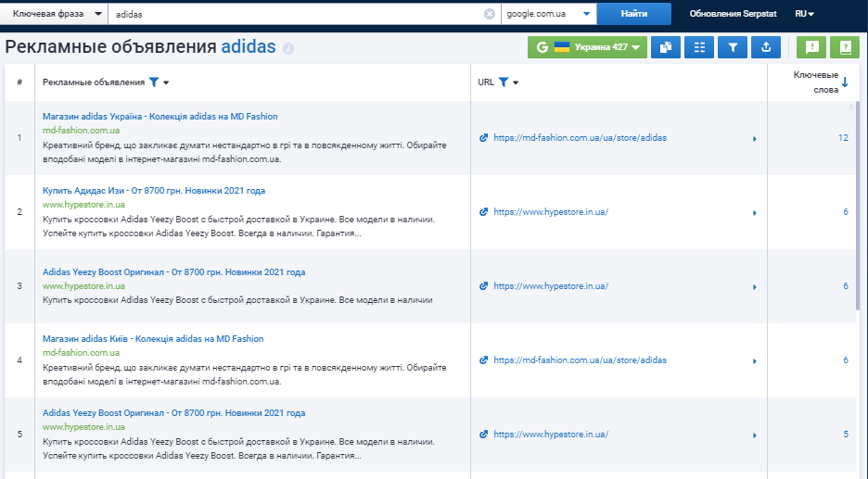868x479 pixels.
Task: Click the export upload icon button
Action: pos(765,47)
